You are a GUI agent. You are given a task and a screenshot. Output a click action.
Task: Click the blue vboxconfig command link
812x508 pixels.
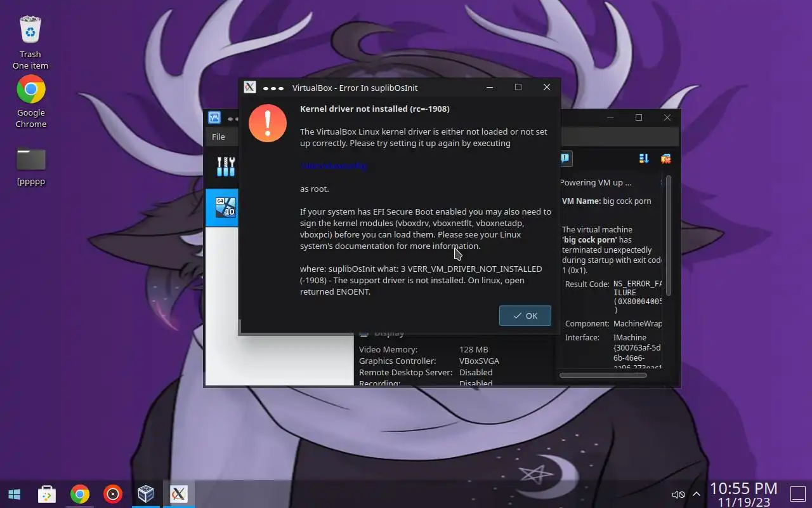pyautogui.click(x=334, y=166)
